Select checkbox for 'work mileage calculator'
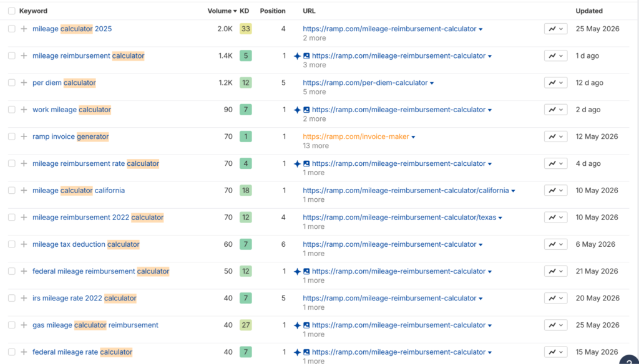 click(x=11, y=110)
